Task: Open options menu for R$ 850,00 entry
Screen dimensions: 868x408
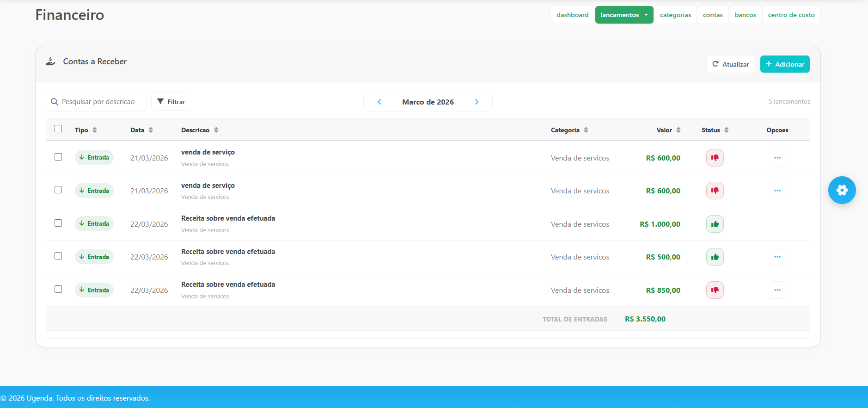Action: point(777,290)
